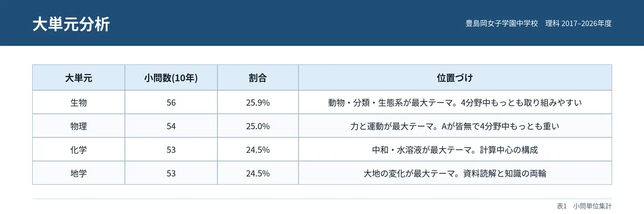The width and height of the screenshot is (644, 214).
Task: Click the 化学 row label cell
Action: tap(79, 150)
